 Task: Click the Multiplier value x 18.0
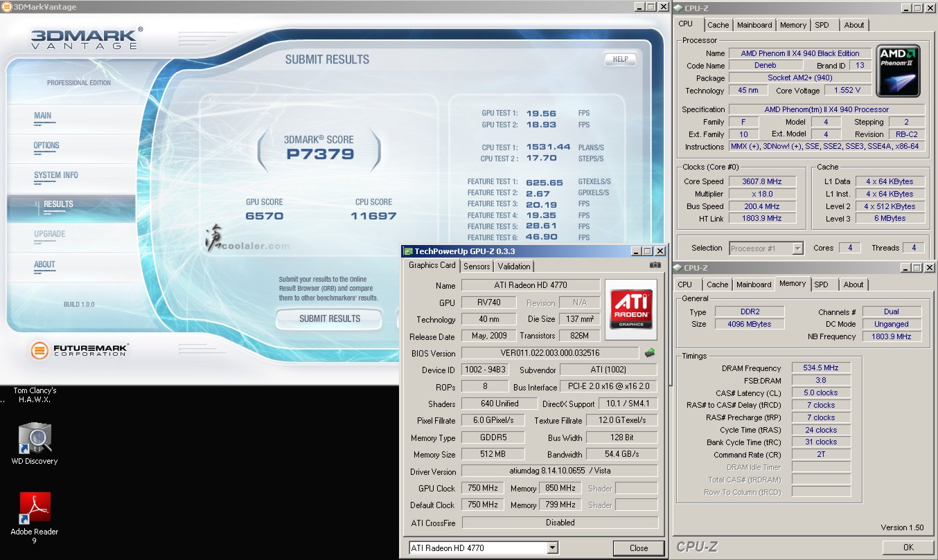761,194
